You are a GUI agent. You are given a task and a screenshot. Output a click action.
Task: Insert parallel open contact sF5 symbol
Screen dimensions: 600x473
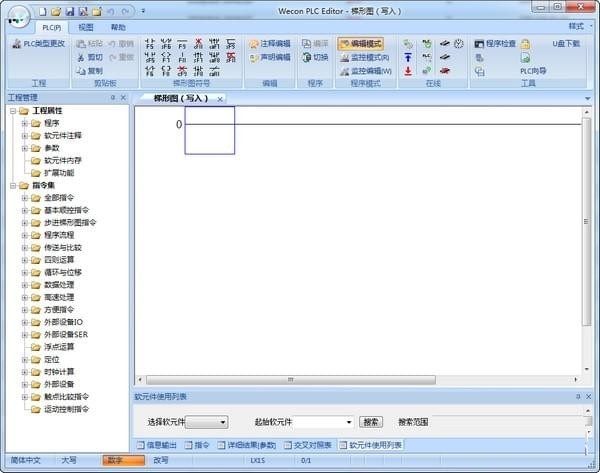[x=150, y=58]
